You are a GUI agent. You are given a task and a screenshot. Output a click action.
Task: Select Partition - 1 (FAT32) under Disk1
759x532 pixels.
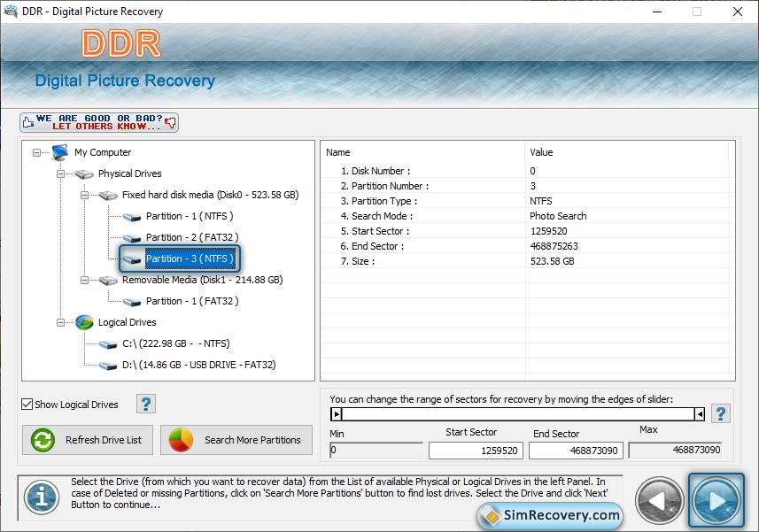[x=192, y=301]
